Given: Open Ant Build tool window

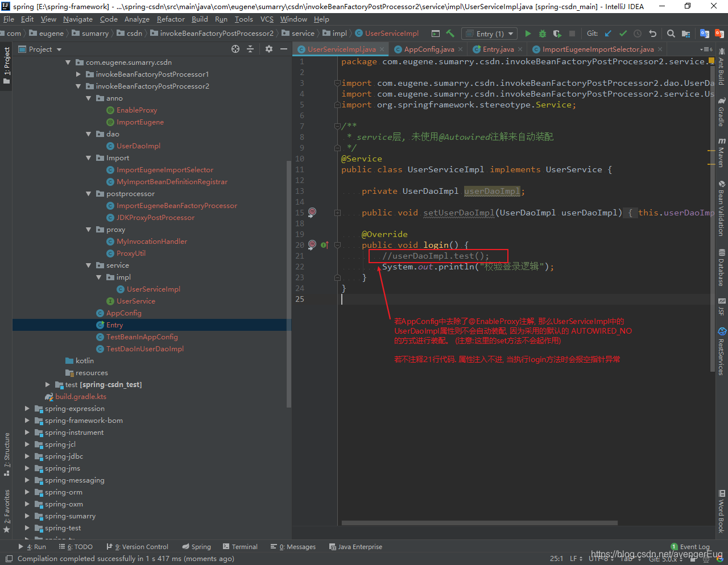Looking at the screenshot, I should (722, 67).
